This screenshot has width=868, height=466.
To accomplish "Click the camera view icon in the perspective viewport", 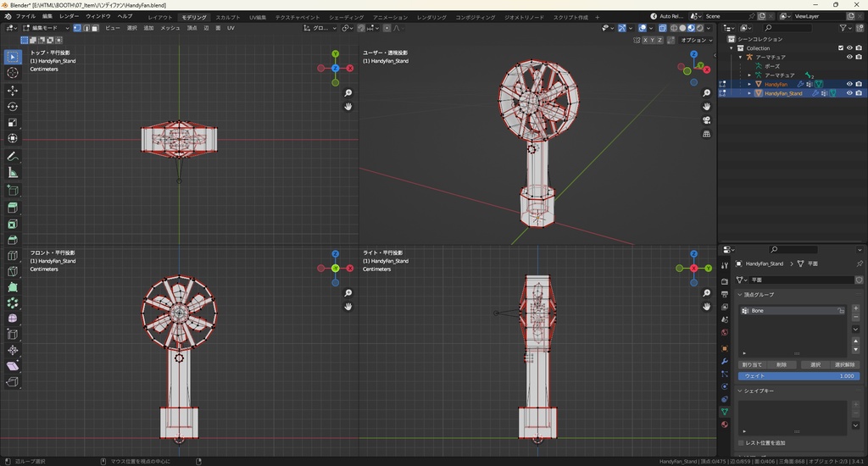I will point(706,120).
